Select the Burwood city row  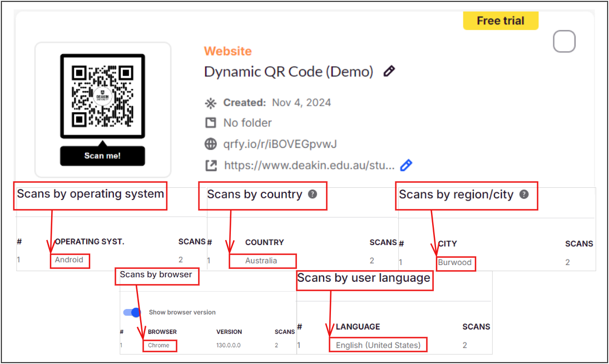click(455, 262)
